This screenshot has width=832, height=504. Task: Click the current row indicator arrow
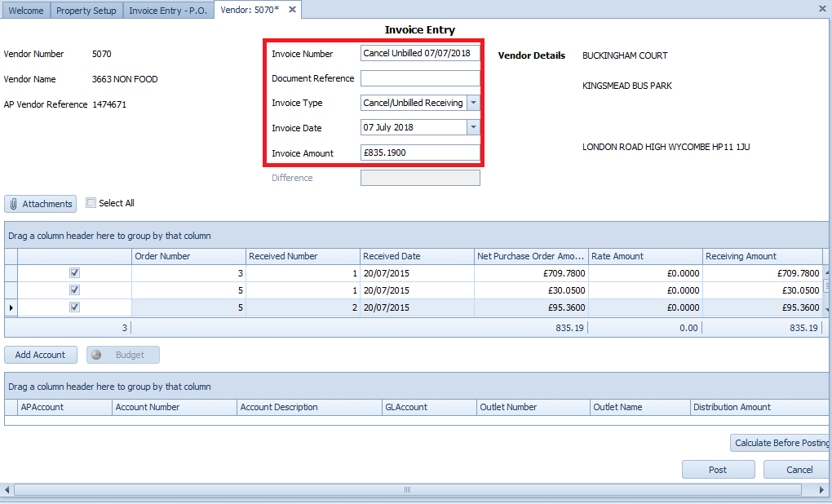click(11, 307)
